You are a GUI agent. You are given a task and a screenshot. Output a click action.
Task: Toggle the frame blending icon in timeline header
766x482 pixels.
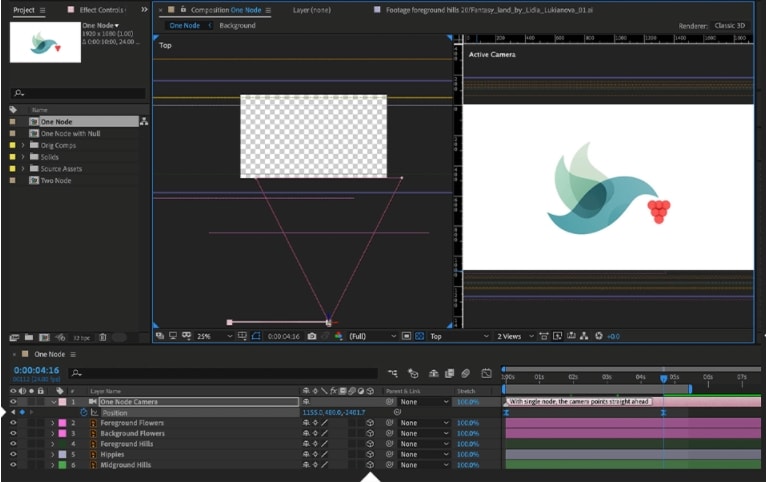(449, 374)
